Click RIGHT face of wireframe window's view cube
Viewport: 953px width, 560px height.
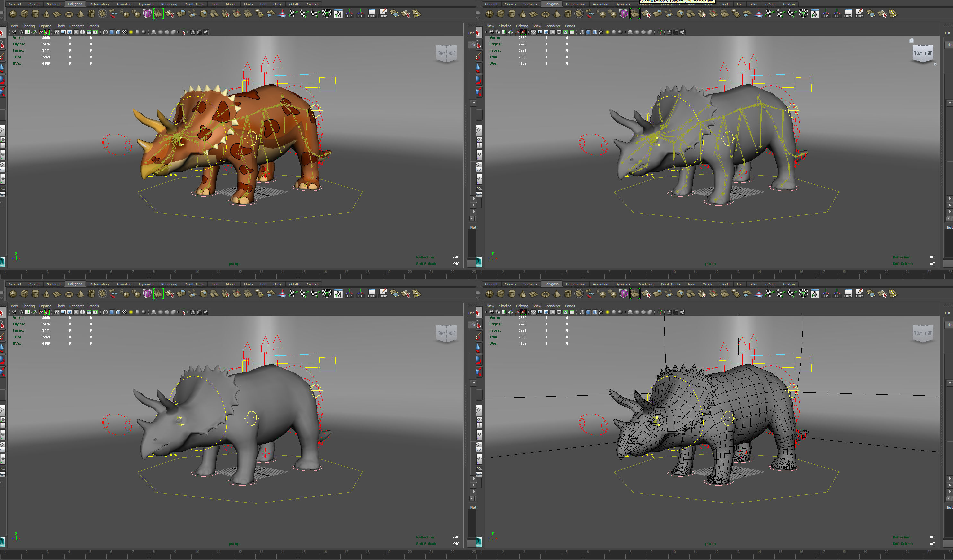click(928, 334)
